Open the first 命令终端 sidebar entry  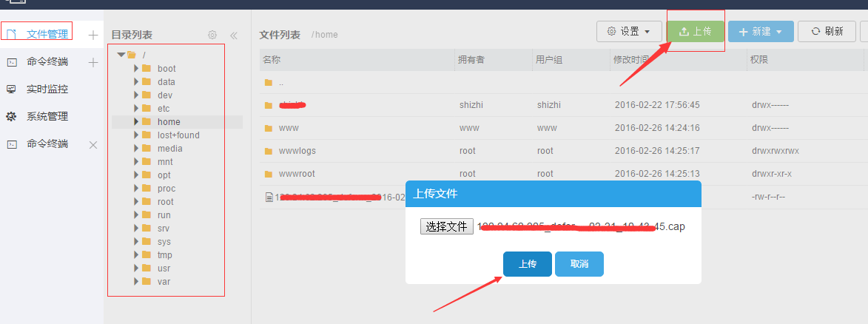pos(47,62)
